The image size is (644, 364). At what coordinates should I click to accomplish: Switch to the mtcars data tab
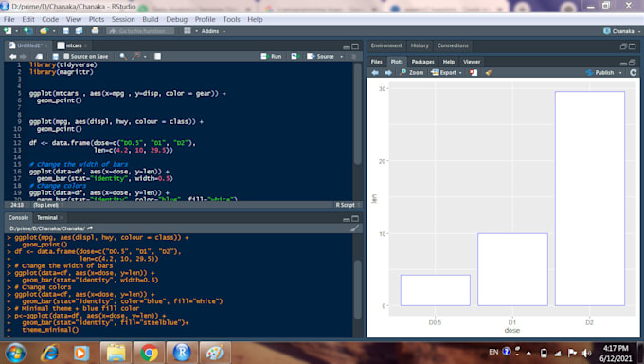[x=74, y=45]
